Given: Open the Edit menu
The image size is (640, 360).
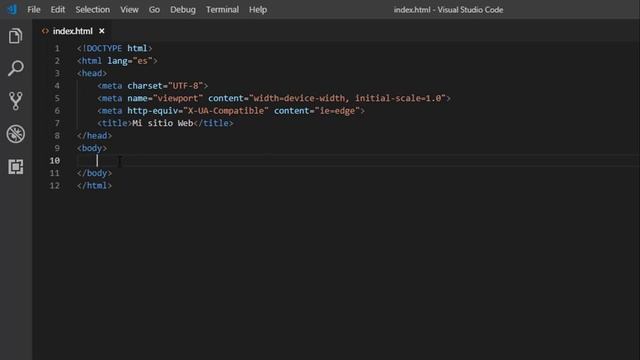Looking at the screenshot, I should click(x=58, y=9).
